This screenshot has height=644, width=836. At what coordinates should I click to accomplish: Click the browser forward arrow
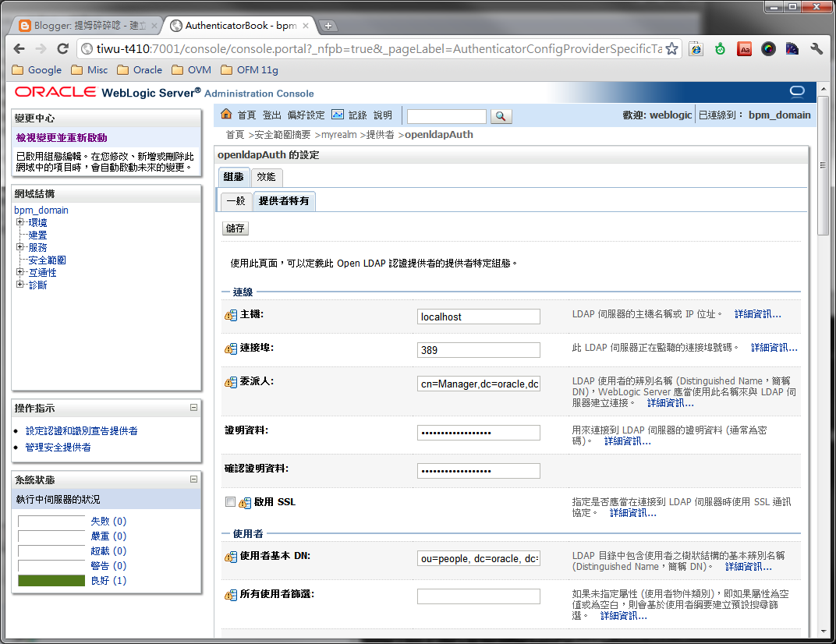[41, 49]
